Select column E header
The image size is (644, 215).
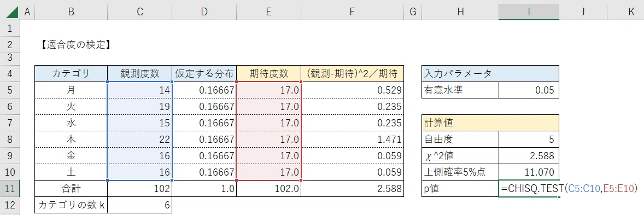[268, 12]
